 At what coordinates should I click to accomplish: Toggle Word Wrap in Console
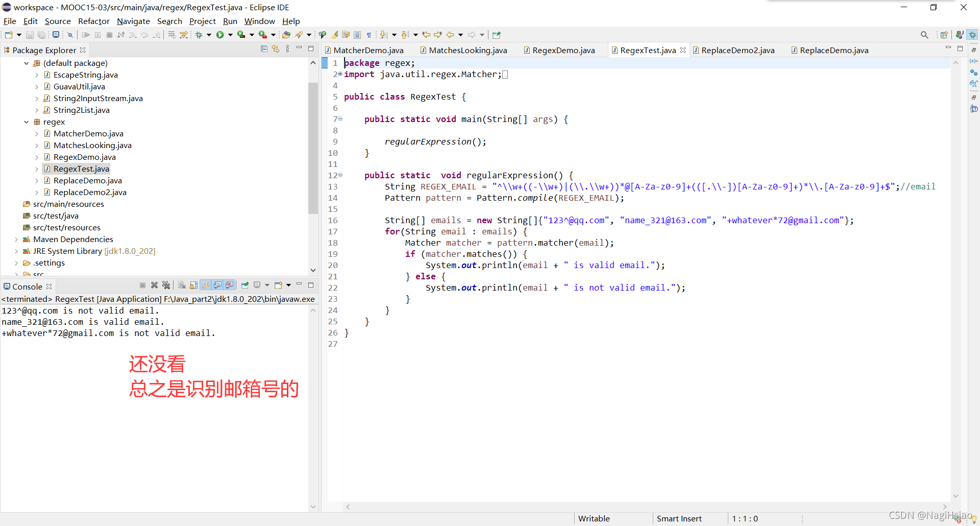point(206,285)
